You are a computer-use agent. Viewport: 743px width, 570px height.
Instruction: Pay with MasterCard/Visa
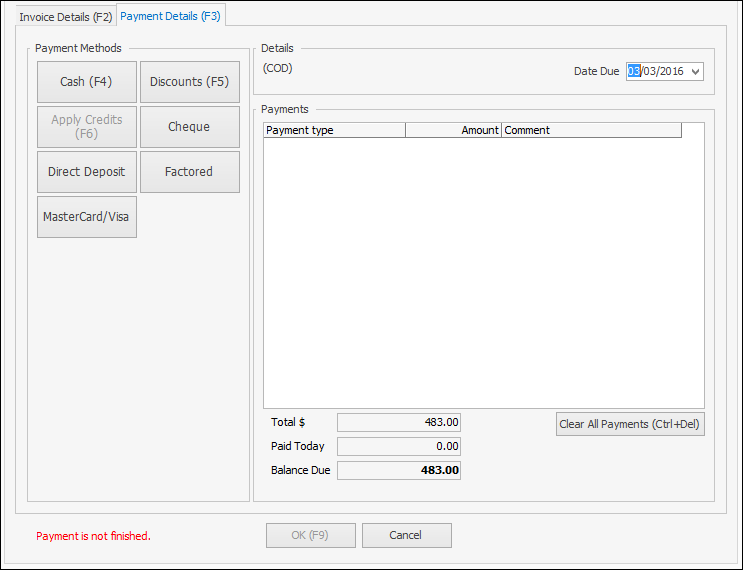(x=87, y=217)
